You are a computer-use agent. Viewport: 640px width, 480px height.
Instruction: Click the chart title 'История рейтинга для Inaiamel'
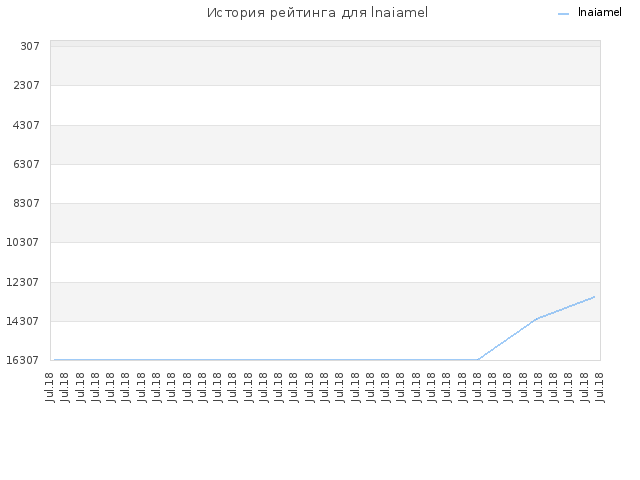coord(317,13)
